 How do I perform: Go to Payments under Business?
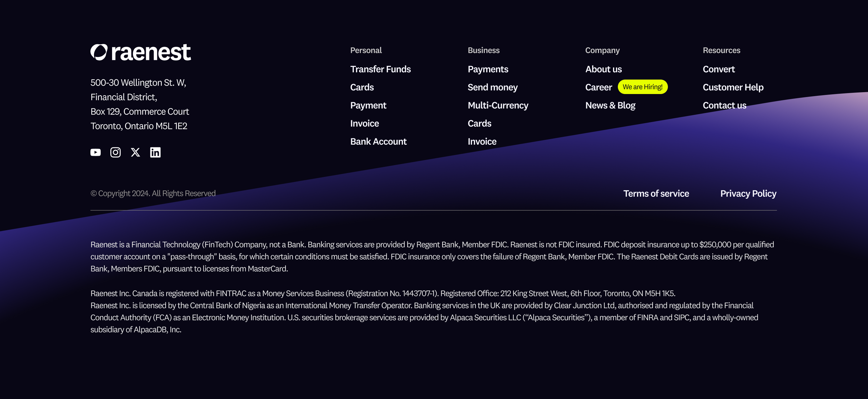(488, 69)
